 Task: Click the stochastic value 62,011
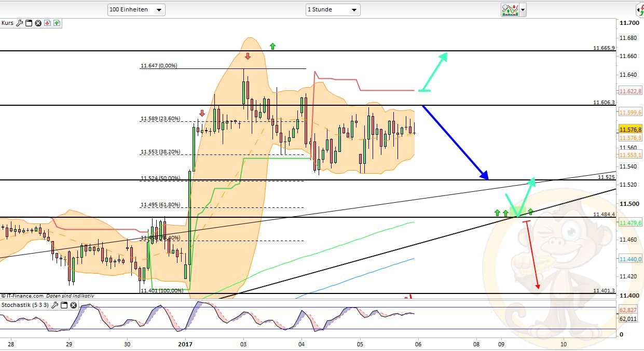point(628,319)
